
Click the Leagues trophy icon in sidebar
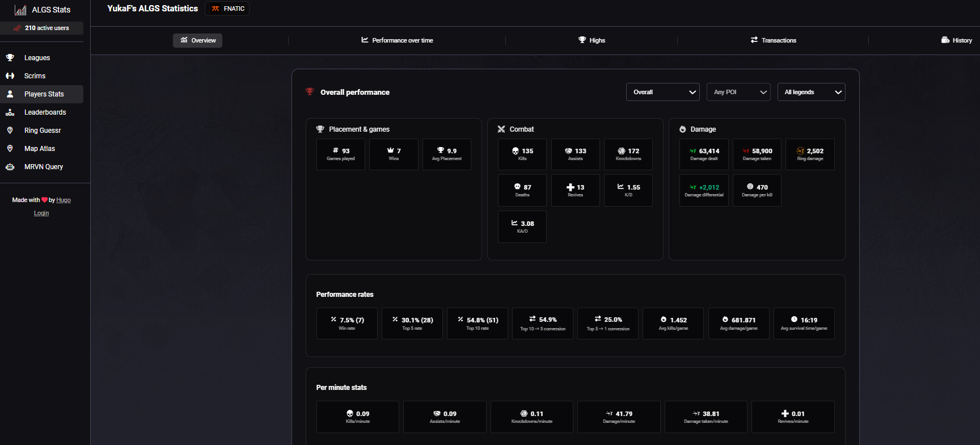[x=10, y=58]
